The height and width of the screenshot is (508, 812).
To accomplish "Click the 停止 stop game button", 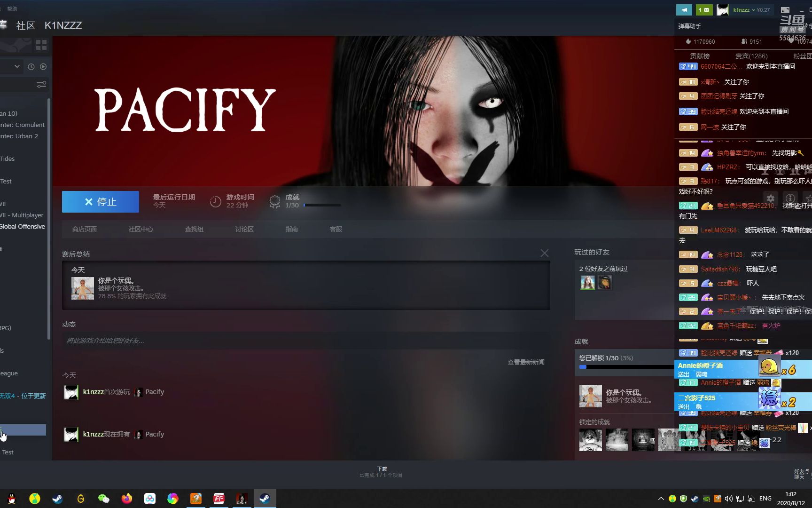I will pyautogui.click(x=101, y=202).
